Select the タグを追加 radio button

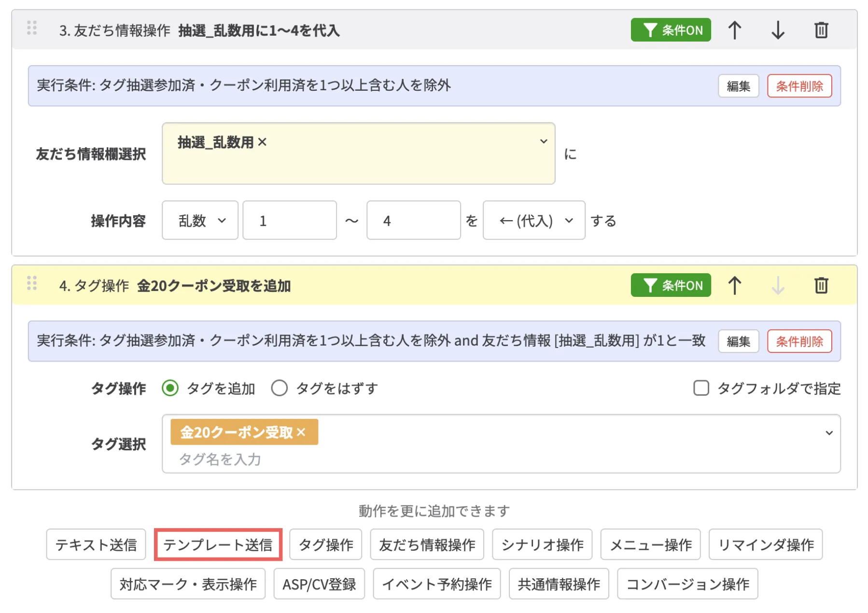(x=170, y=388)
